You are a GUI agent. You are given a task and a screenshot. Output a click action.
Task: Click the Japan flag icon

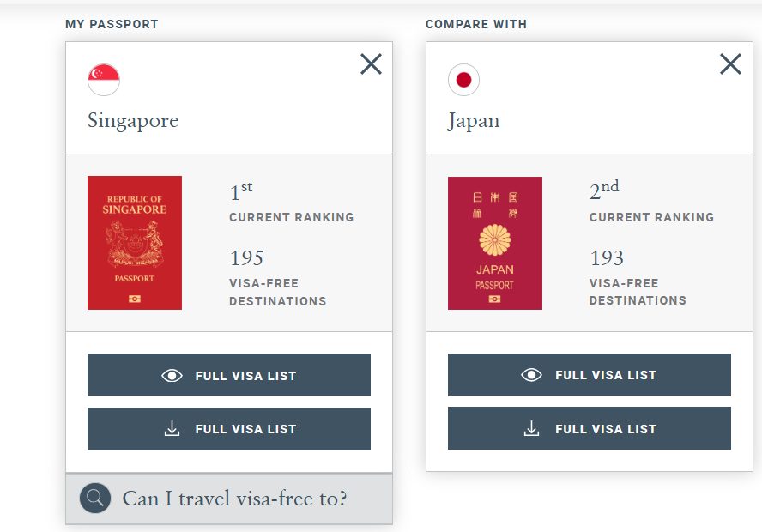(463, 80)
